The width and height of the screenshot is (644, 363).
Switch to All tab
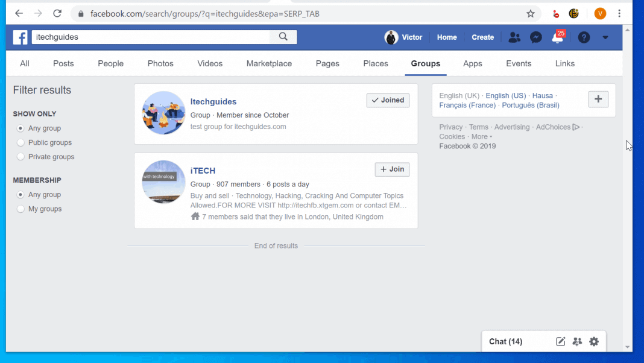tap(25, 64)
